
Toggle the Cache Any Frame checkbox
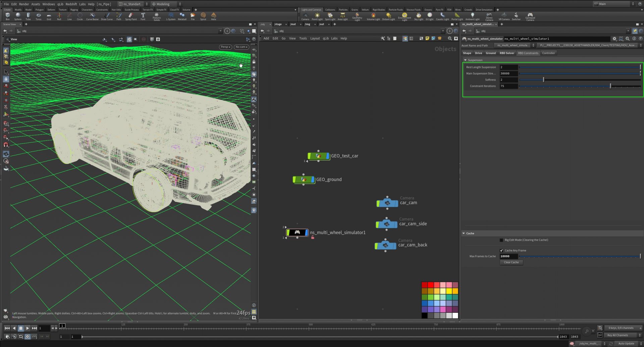501,251
